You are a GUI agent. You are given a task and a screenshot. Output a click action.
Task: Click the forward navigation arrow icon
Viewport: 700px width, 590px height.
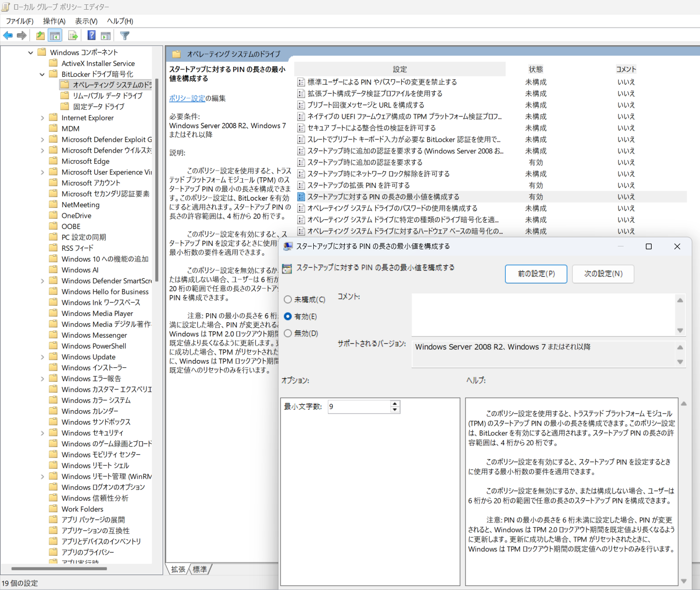tap(21, 35)
